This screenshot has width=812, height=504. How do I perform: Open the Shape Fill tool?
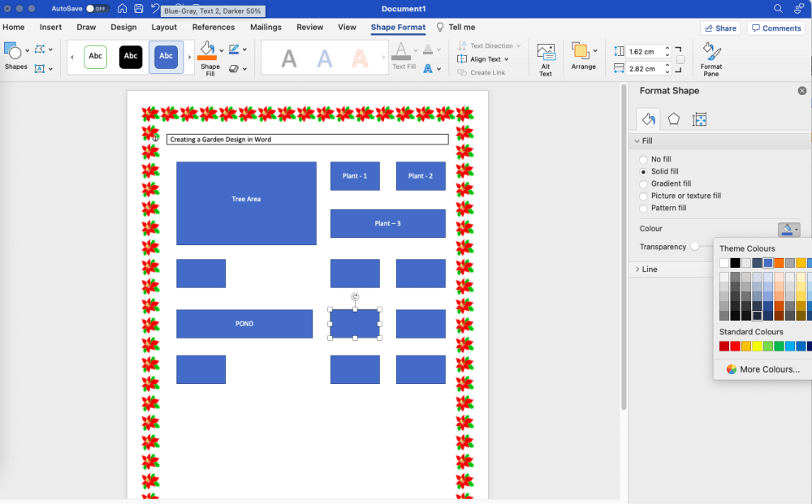pos(209,50)
